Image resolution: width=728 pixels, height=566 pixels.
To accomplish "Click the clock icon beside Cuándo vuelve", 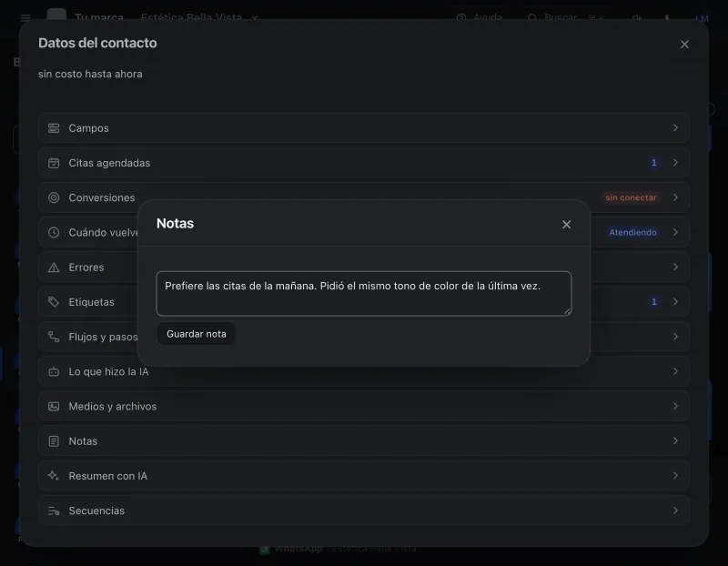I will click(x=54, y=233).
